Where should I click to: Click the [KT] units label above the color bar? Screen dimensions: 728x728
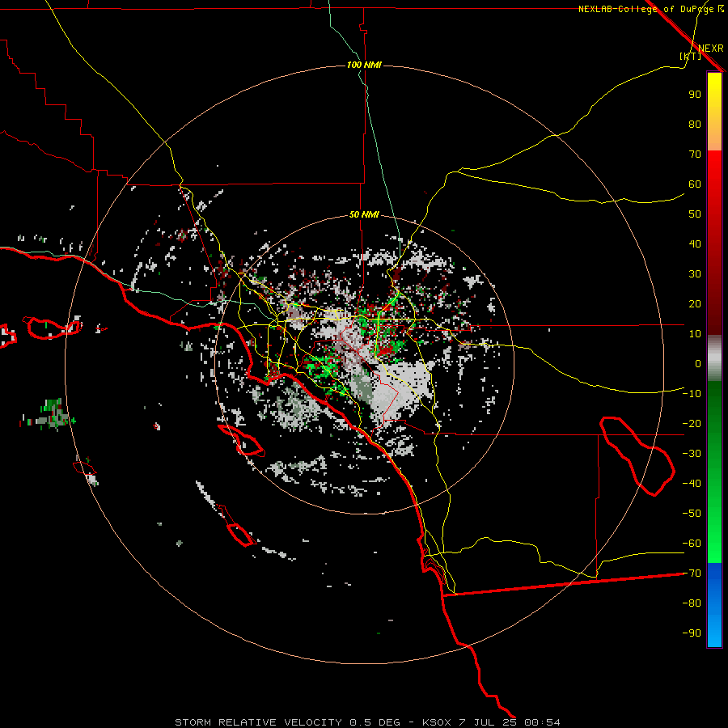click(x=691, y=56)
